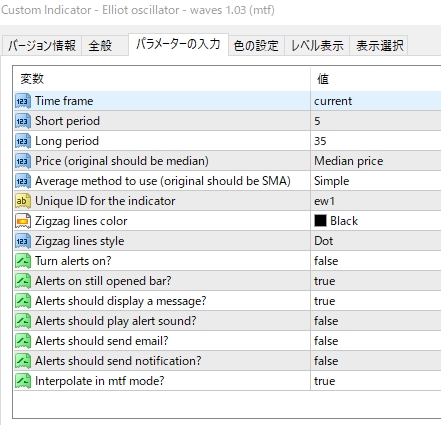Click the Short period value 5 field
This screenshot has width=441, height=425.
click(376, 121)
